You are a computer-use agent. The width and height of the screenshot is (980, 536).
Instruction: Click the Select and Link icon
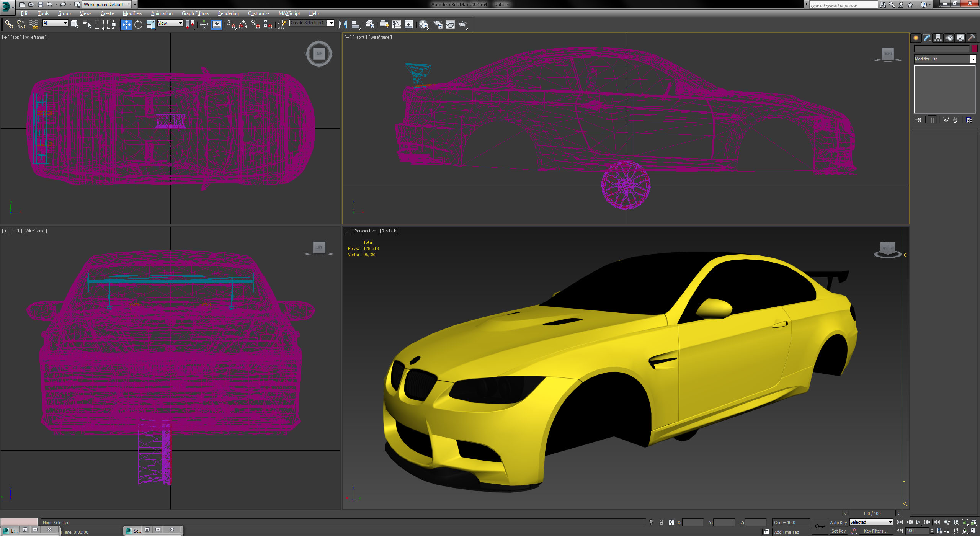click(x=8, y=25)
